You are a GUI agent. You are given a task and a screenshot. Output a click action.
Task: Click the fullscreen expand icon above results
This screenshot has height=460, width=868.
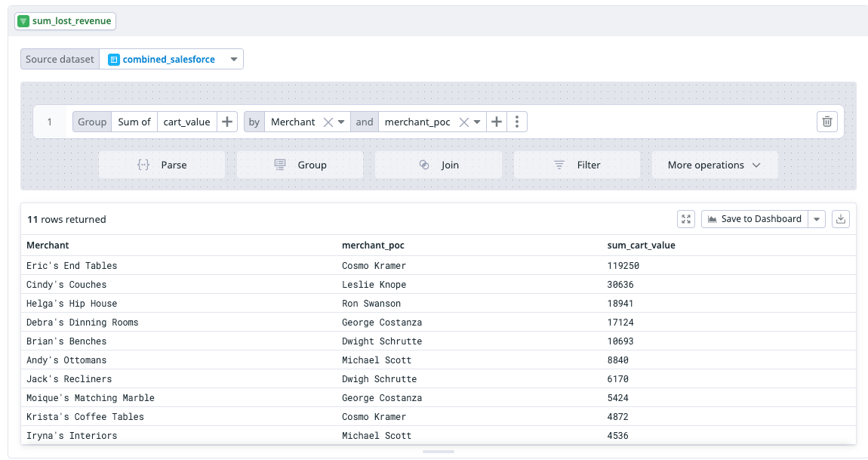tap(686, 219)
